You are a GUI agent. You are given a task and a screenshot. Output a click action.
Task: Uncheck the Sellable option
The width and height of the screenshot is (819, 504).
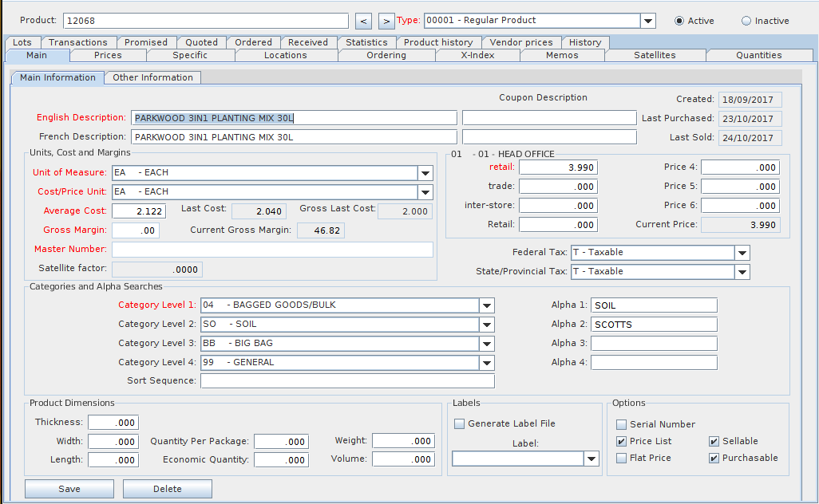pos(714,441)
